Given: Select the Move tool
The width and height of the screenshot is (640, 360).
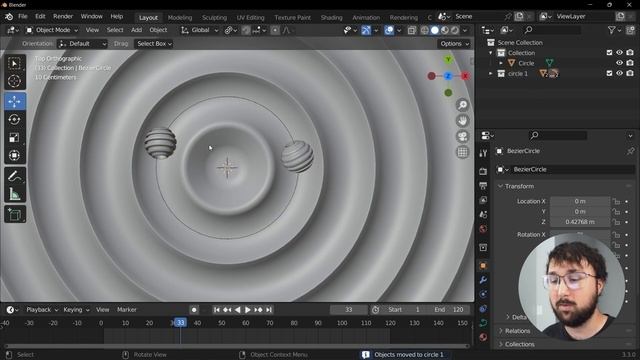Looking at the screenshot, I should coord(15,101).
